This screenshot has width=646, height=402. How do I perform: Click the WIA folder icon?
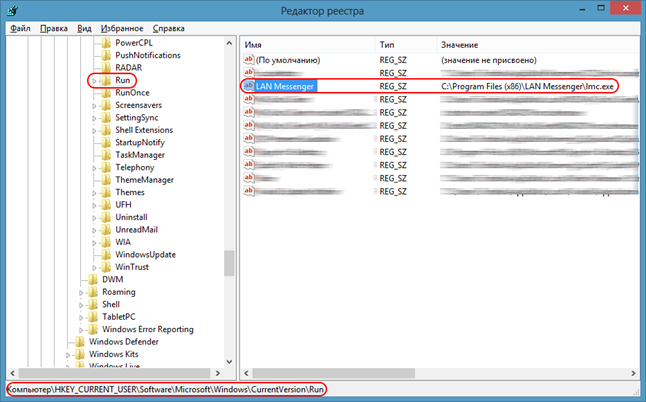(106, 242)
